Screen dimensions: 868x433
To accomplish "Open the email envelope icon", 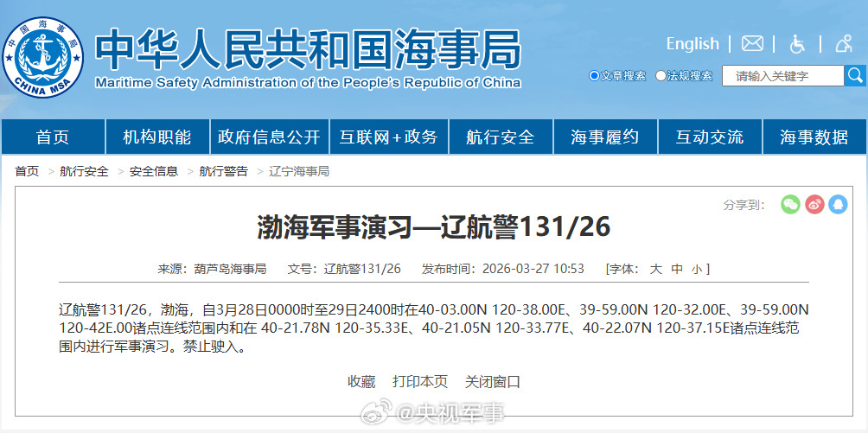I will pyautogui.click(x=752, y=43).
